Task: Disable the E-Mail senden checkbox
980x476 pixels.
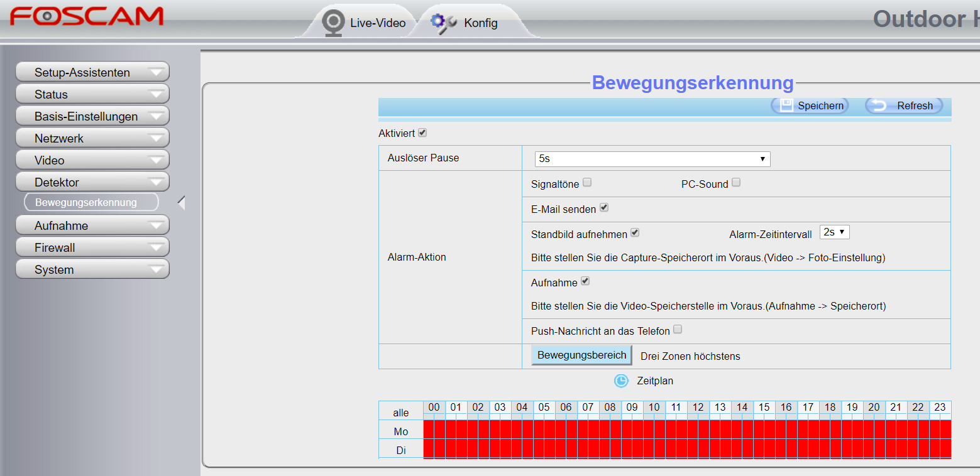Action: click(x=604, y=208)
